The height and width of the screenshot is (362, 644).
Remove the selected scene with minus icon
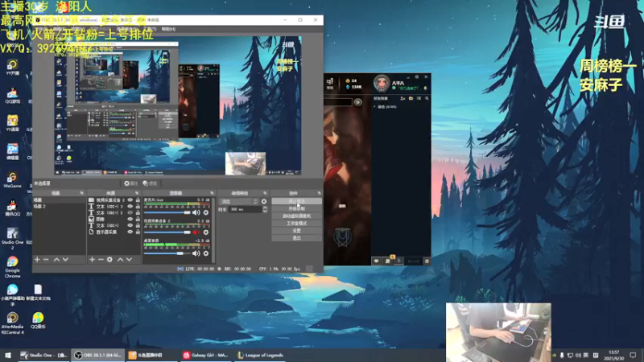(46, 259)
